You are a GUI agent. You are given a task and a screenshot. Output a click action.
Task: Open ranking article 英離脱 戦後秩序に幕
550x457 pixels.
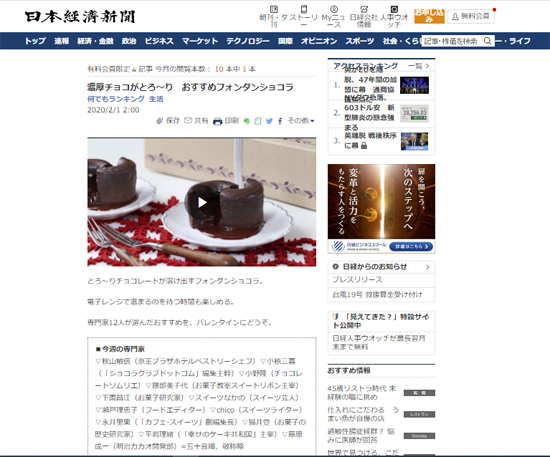click(370, 140)
